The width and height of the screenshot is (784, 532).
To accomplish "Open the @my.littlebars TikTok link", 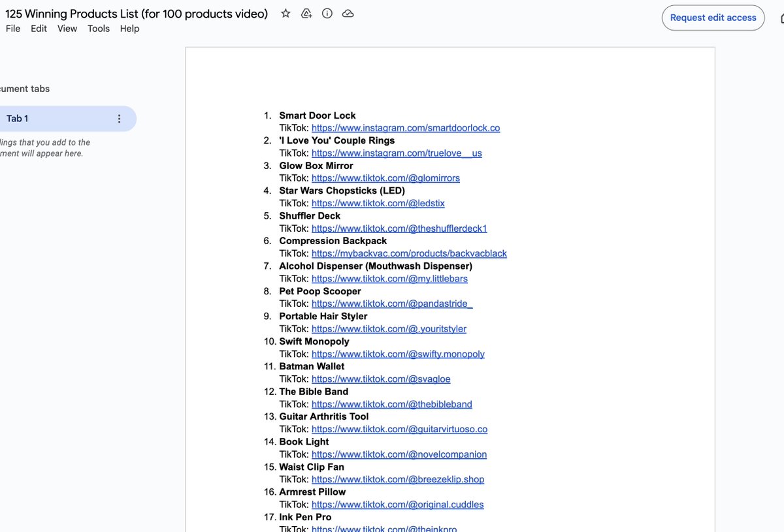I will (389, 279).
